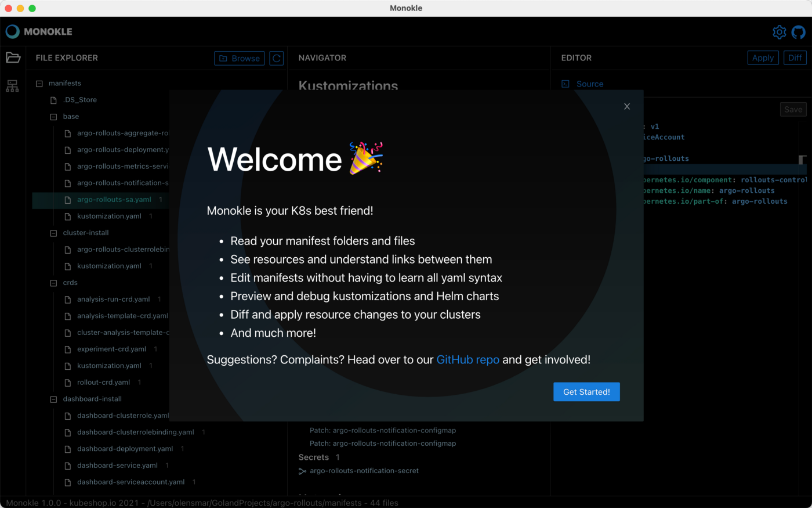Click the dashboard-clusterrolebinding.yaml file icon
Viewport: 812px width, 508px height.
67,433
